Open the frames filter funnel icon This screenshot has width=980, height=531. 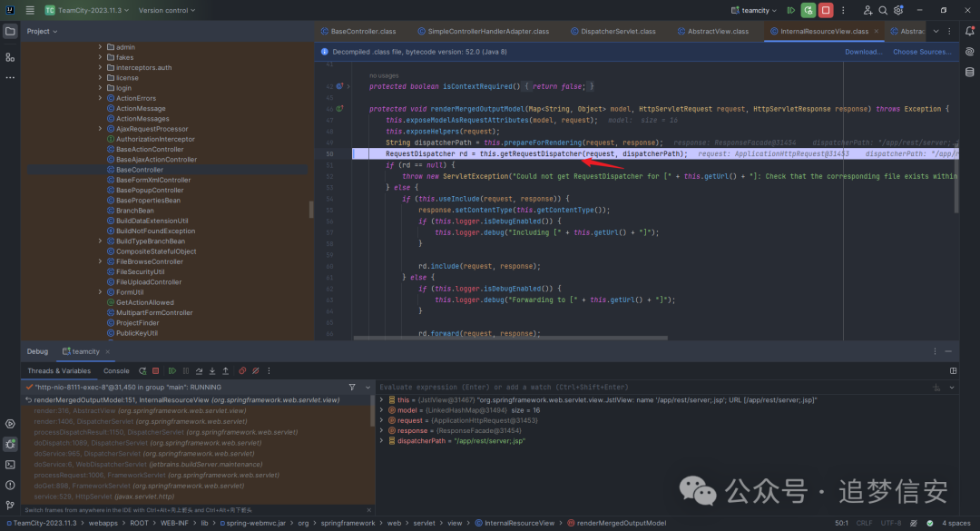click(x=352, y=388)
